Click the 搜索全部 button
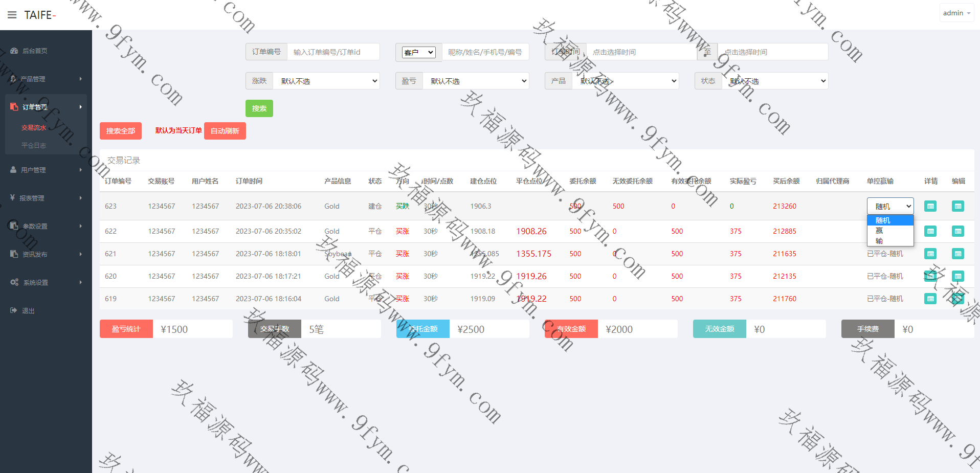980x473 pixels. coord(120,131)
